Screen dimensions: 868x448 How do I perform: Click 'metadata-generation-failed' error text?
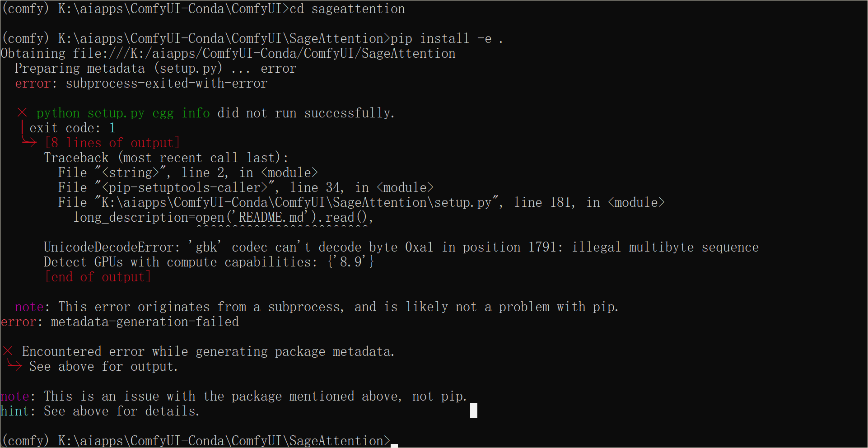(145, 322)
